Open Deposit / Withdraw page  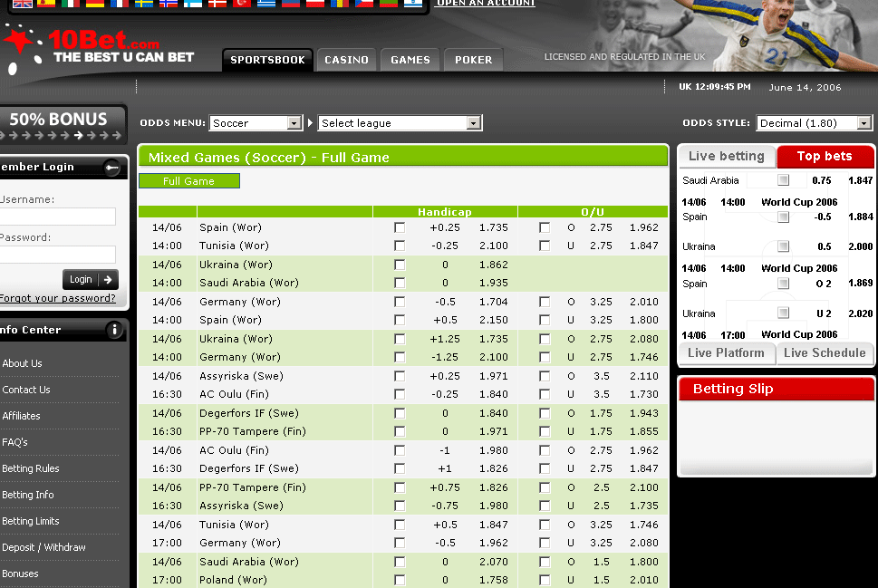point(43,547)
